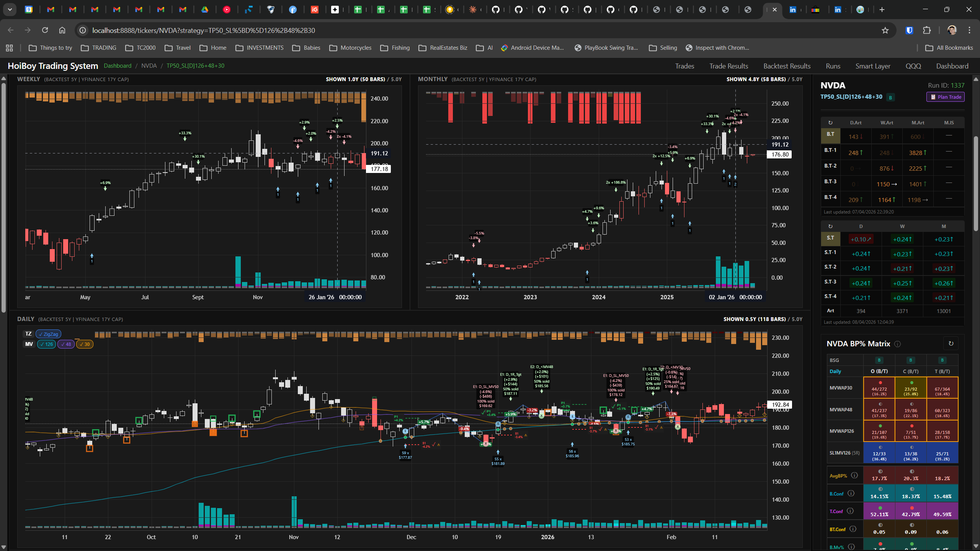Show info for the BT.Conf row

(x=853, y=529)
